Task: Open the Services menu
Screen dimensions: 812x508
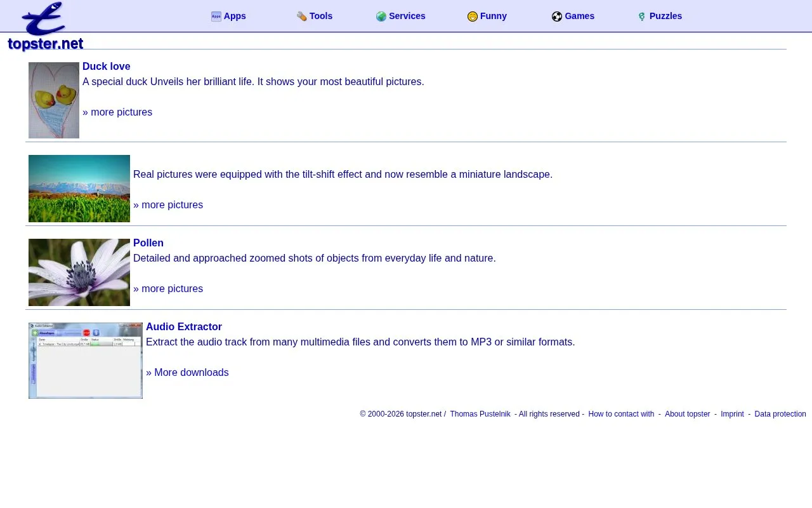Action: 407,16
